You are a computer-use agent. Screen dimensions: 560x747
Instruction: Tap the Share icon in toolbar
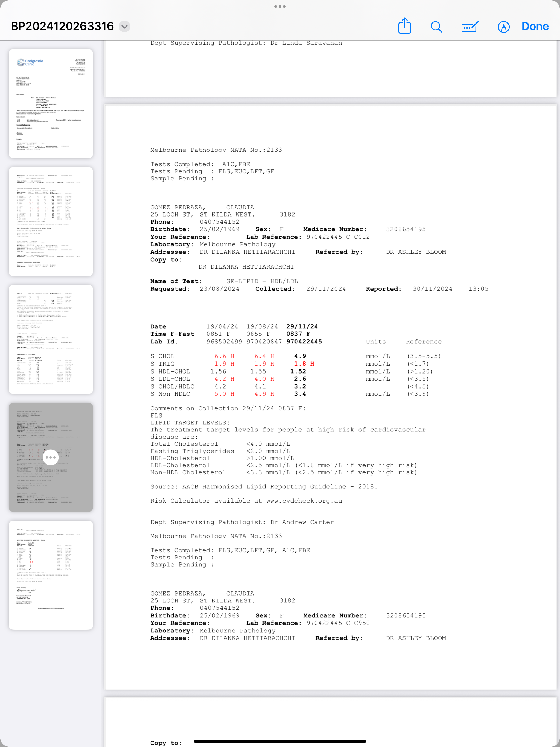click(404, 26)
